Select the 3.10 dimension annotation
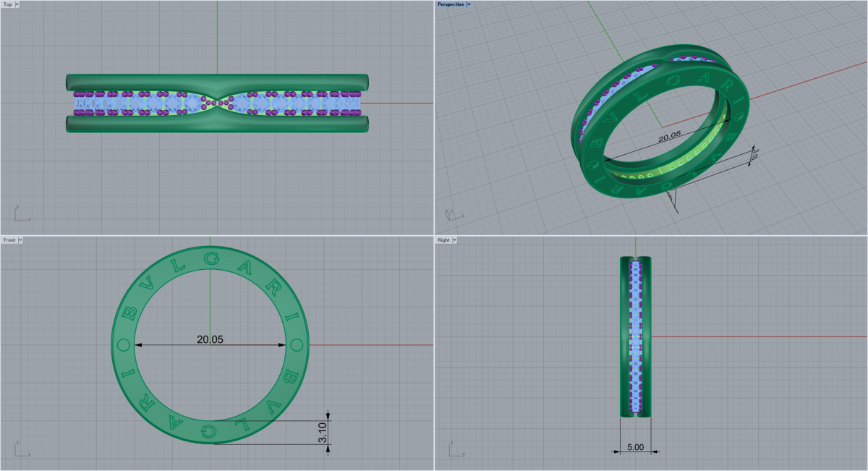 tap(323, 433)
